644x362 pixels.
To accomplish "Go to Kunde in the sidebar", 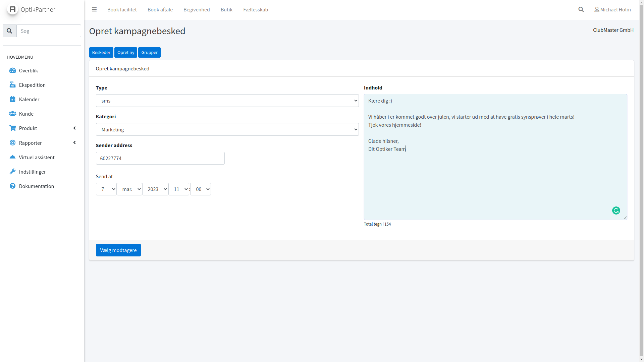I will pyautogui.click(x=26, y=114).
